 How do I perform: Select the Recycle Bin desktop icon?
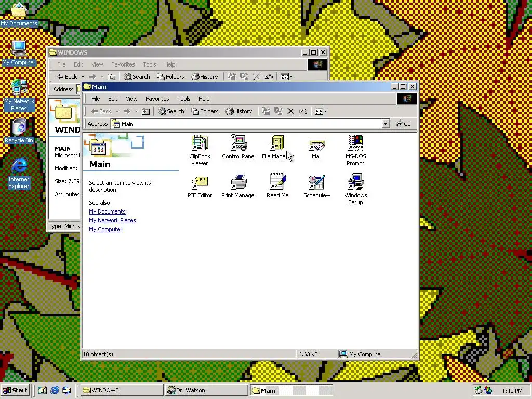pyautogui.click(x=19, y=131)
